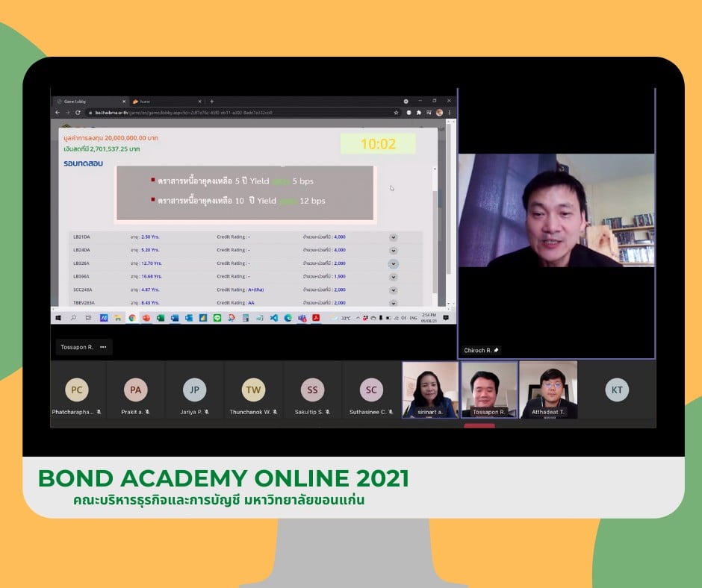The height and width of the screenshot is (588, 702).
Task: Open Chrome from the Windows taskbar
Action: (x=132, y=318)
